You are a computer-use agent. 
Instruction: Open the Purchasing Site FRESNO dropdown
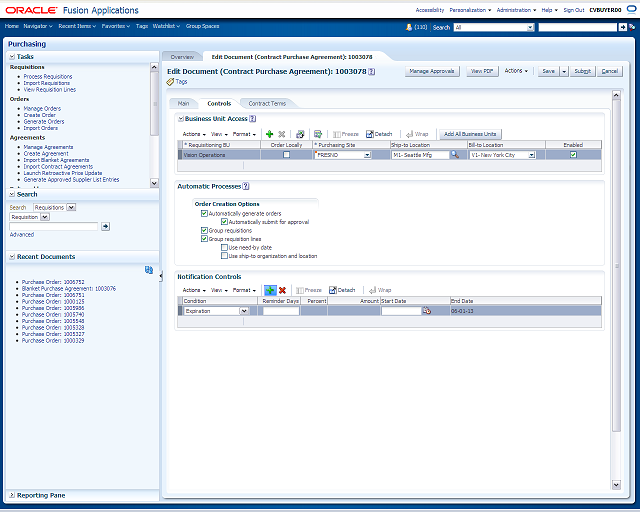367,155
